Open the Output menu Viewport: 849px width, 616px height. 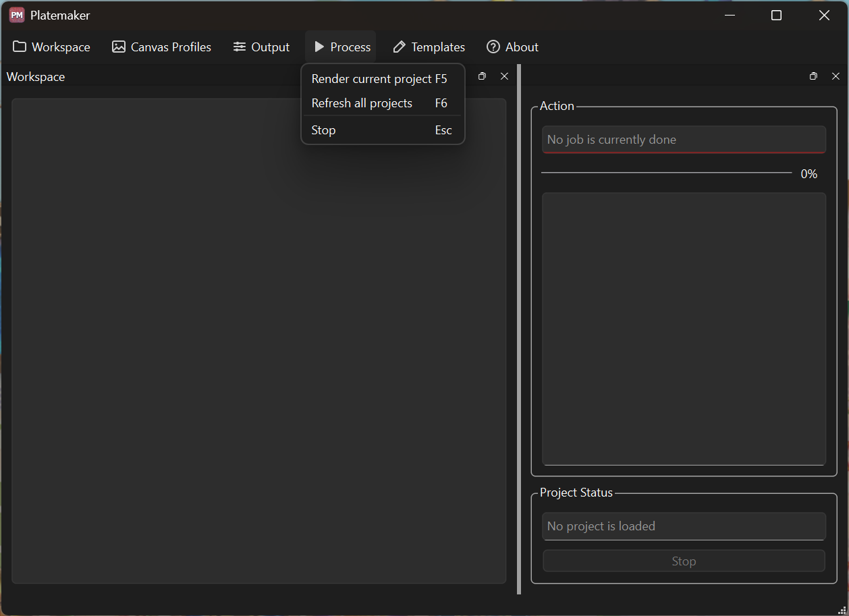[x=261, y=47]
